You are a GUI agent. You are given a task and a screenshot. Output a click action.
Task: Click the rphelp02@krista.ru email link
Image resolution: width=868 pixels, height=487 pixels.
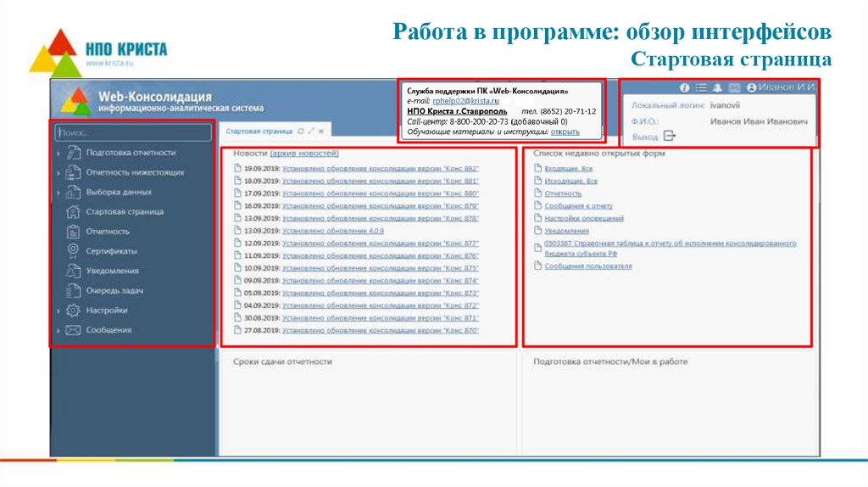(x=465, y=101)
